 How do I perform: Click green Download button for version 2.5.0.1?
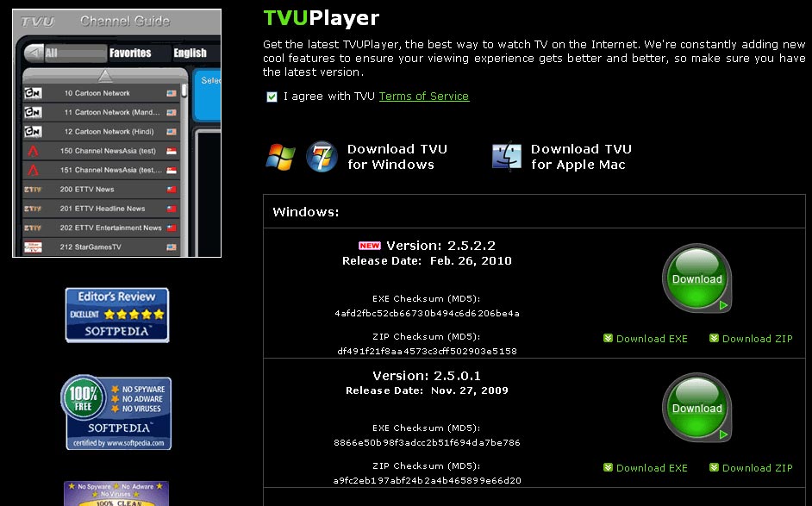pos(697,408)
